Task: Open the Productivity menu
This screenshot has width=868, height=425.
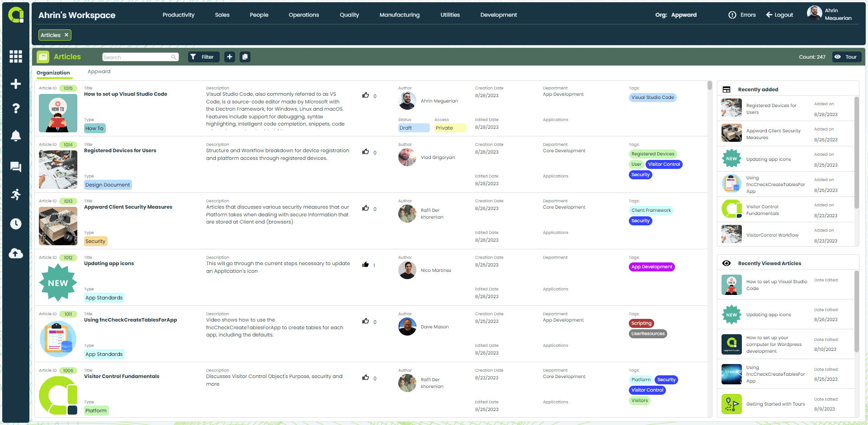Action: [179, 15]
